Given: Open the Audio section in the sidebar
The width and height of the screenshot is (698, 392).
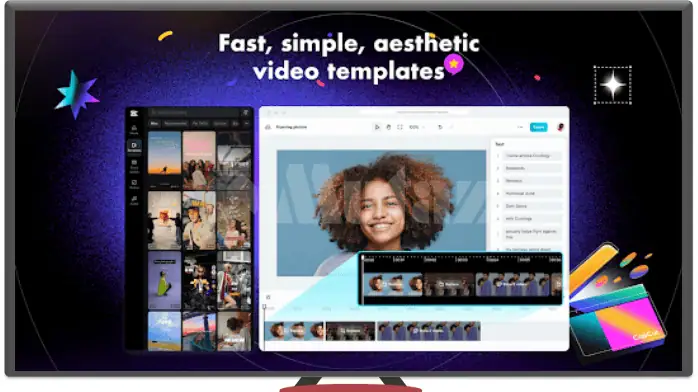Looking at the screenshot, I should [134, 200].
